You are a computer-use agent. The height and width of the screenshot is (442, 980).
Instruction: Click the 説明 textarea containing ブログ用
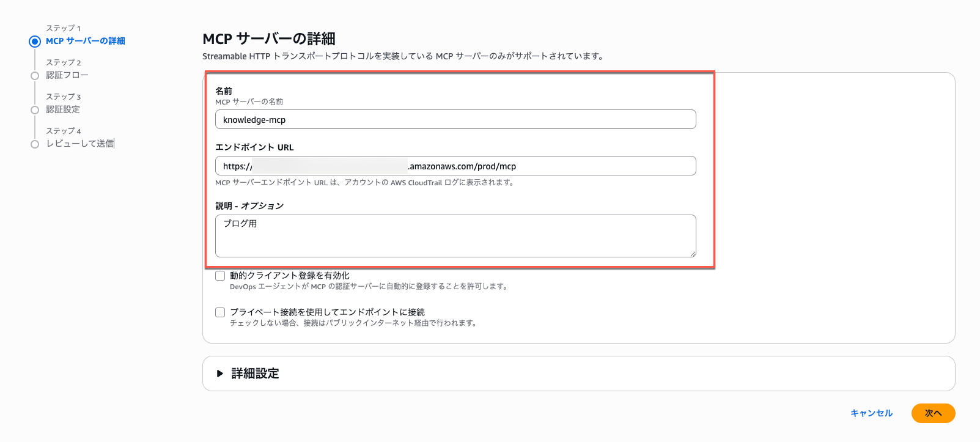tap(455, 236)
